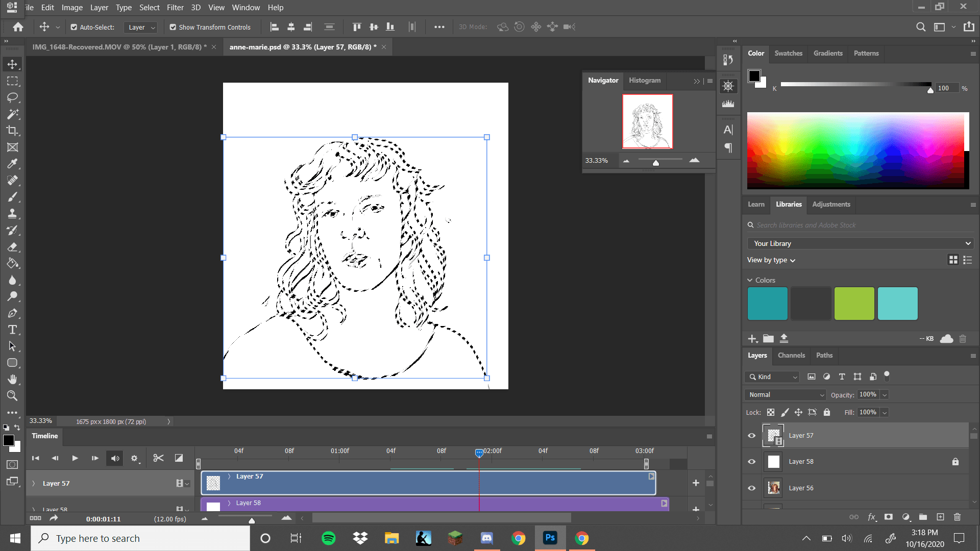
Task: Toggle Show Transform Controls checkbox
Action: click(173, 27)
